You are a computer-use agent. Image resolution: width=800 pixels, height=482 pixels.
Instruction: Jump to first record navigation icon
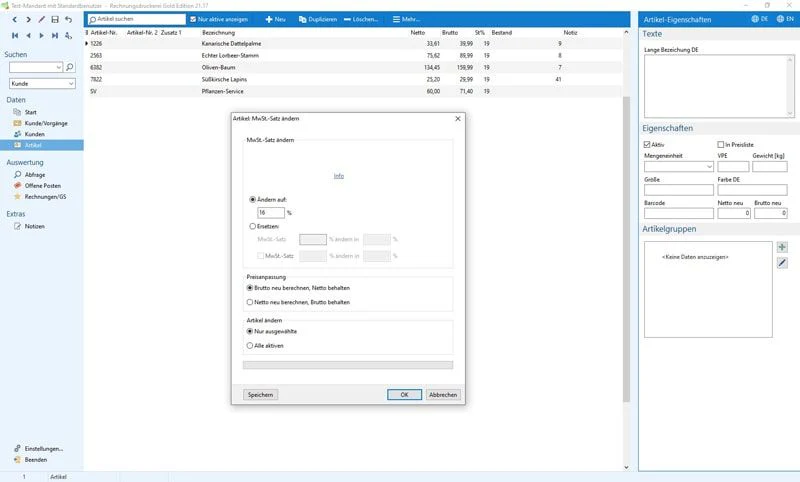(13, 35)
